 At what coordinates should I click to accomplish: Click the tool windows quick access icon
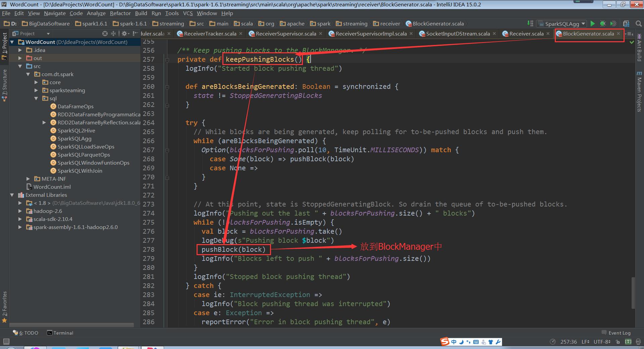(6, 342)
